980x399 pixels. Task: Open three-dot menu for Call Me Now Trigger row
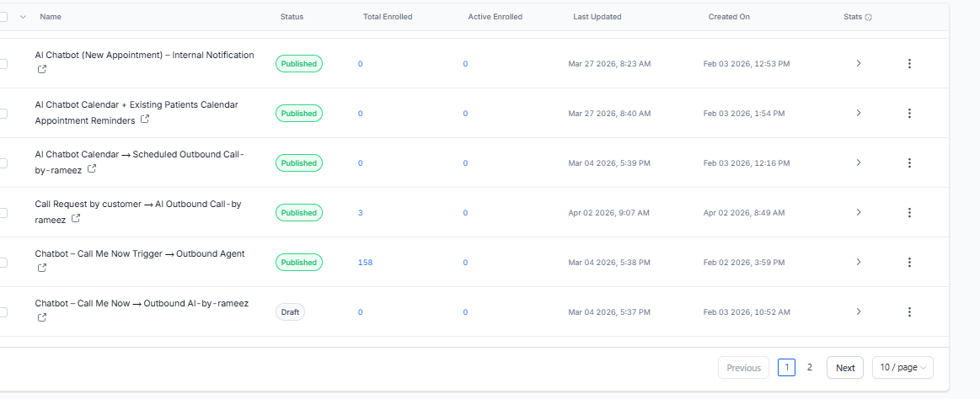tap(909, 263)
